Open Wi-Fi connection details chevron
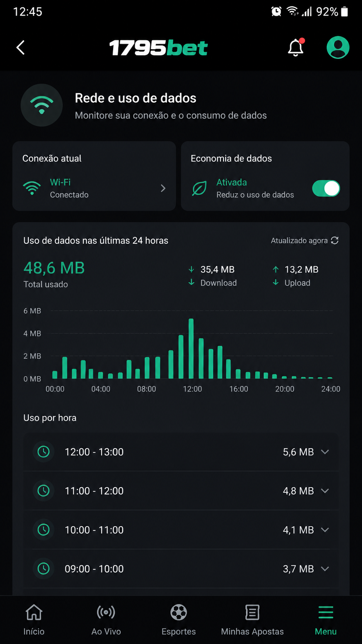The height and width of the screenshot is (644, 362). pyautogui.click(x=163, y=188)
